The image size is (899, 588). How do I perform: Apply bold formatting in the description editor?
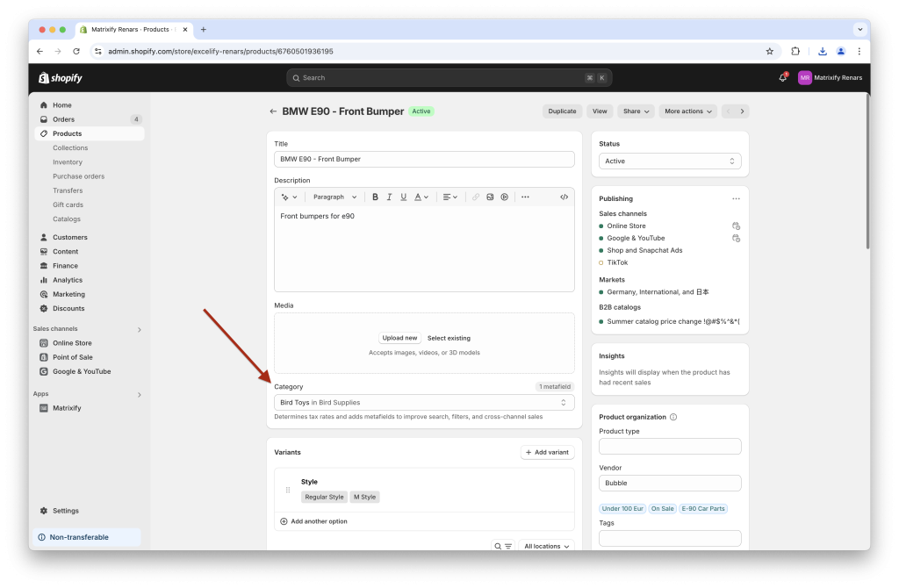[375, 197]
